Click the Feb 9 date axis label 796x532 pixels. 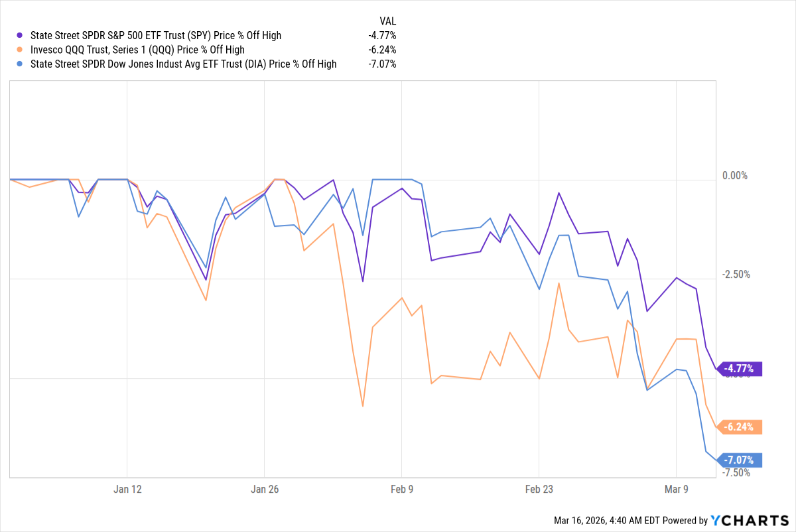click(x=401, y=490)
